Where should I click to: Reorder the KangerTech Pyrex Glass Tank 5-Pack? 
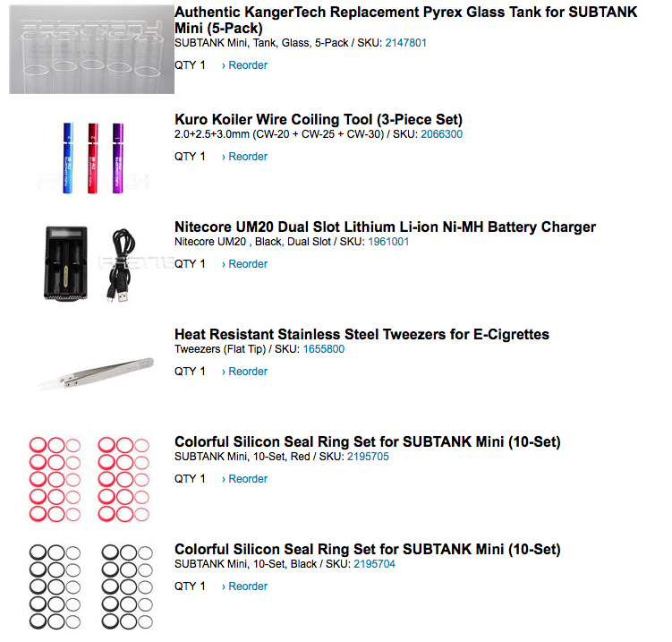[244, 65]
